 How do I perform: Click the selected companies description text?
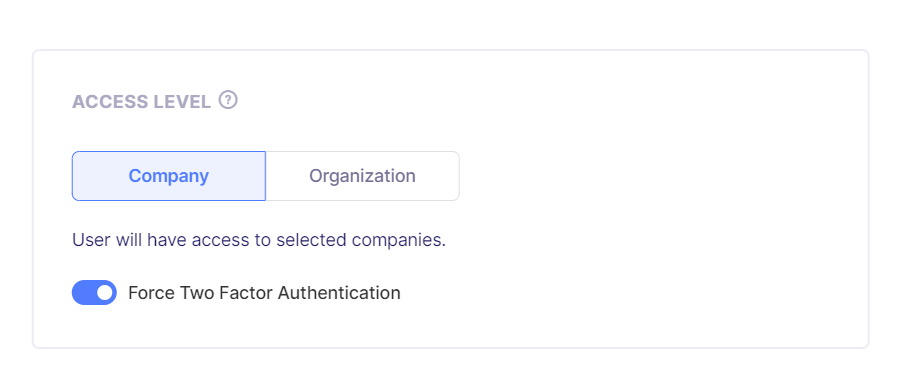tap(259, 240)
